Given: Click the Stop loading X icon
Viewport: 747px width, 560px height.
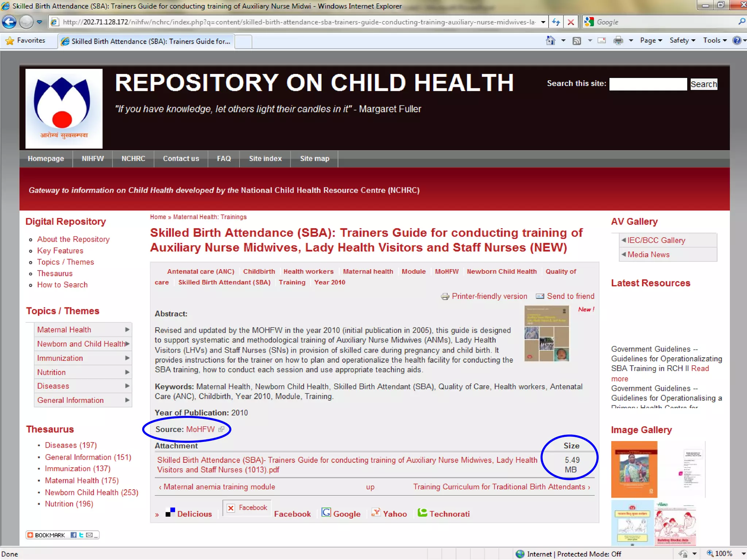Looking at the screenshot, I should pos(571,22).
